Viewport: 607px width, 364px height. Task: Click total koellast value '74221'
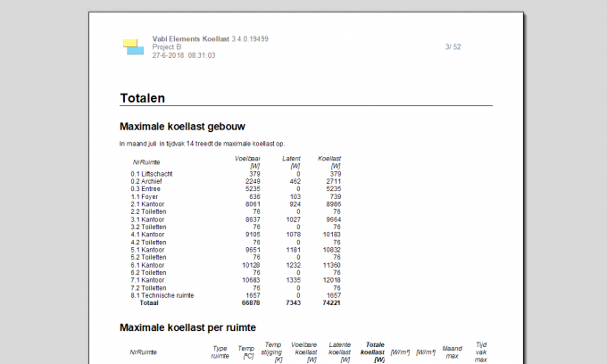pyautogui.click(x=331, y=302)
